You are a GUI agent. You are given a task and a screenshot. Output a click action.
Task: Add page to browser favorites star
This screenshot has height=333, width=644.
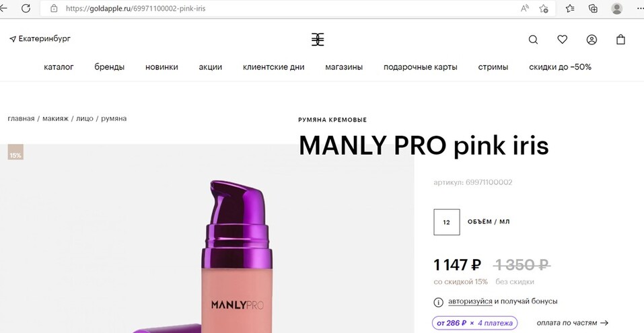[544, 8]
